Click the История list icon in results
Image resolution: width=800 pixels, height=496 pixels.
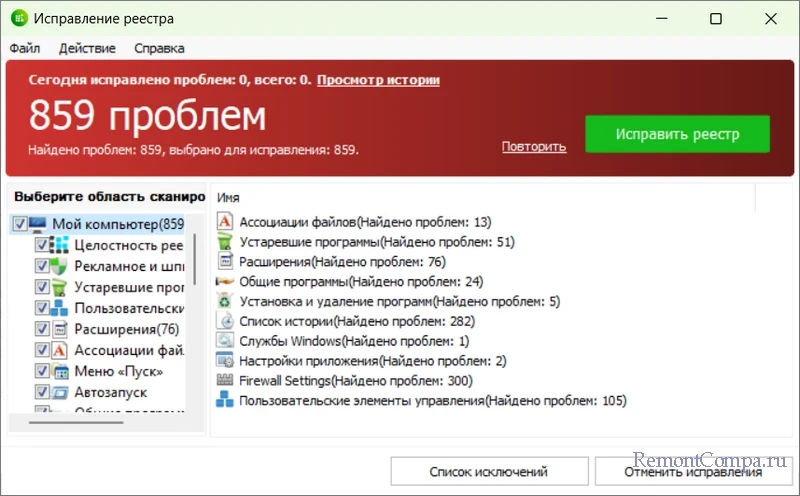point(225,321)
